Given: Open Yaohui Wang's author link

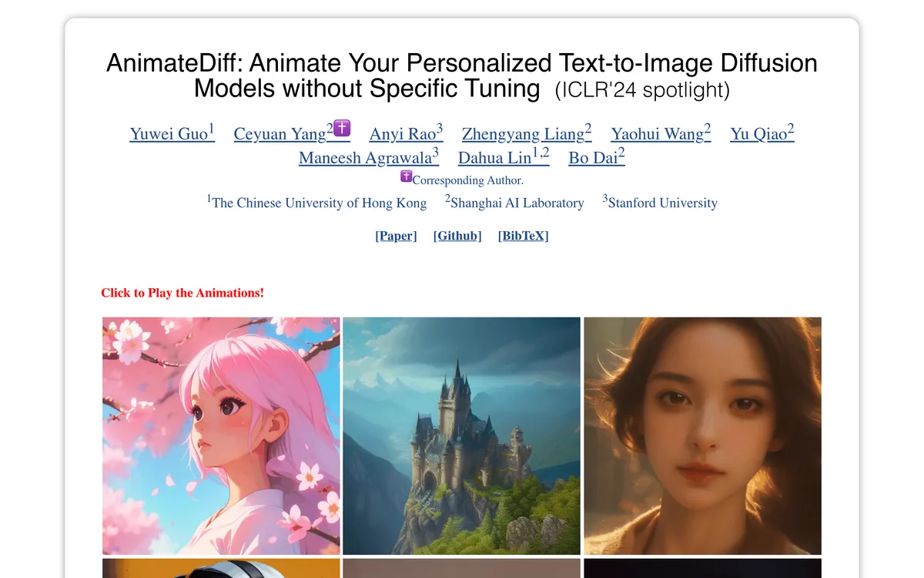Looking at the screenshot, I should tap(661, 133).
